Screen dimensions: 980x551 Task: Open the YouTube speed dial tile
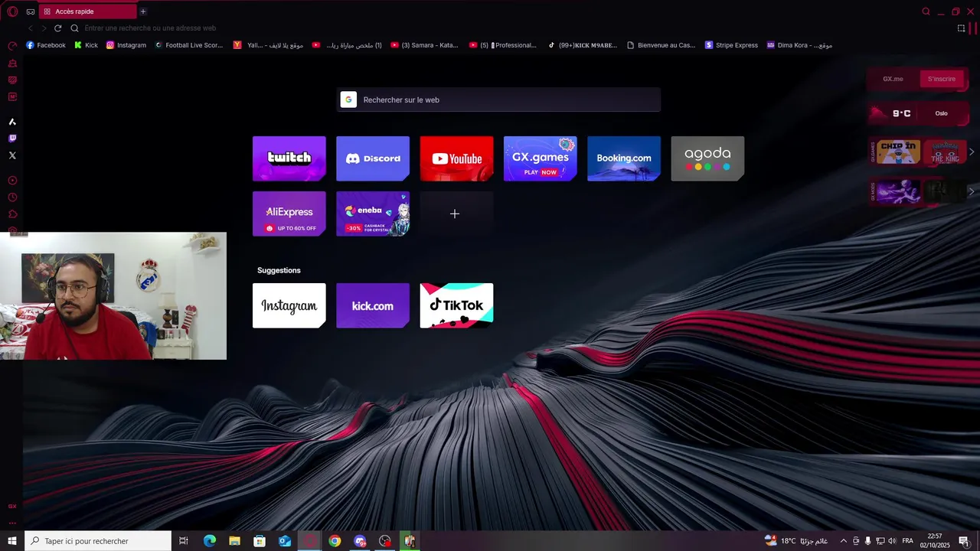tap(456, 158)
